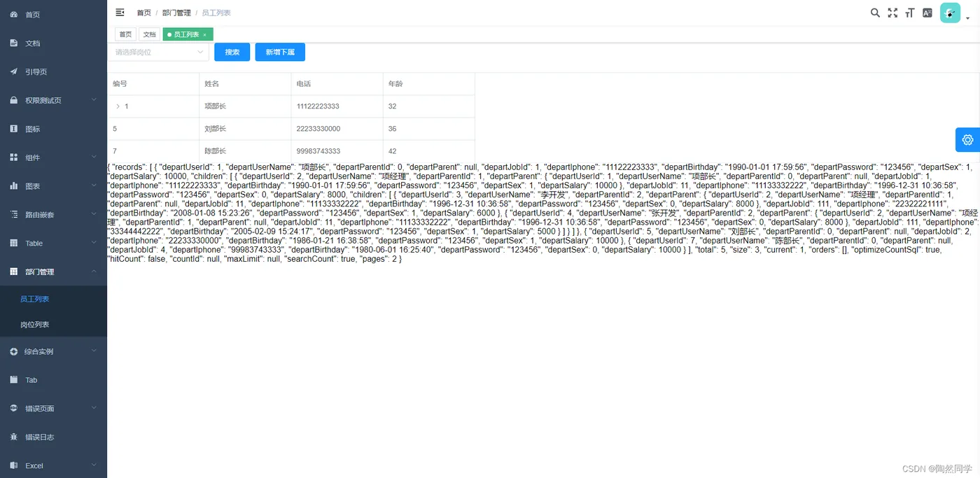Open the text size adjuster icon
980x478 pixels.
point(910,13)
